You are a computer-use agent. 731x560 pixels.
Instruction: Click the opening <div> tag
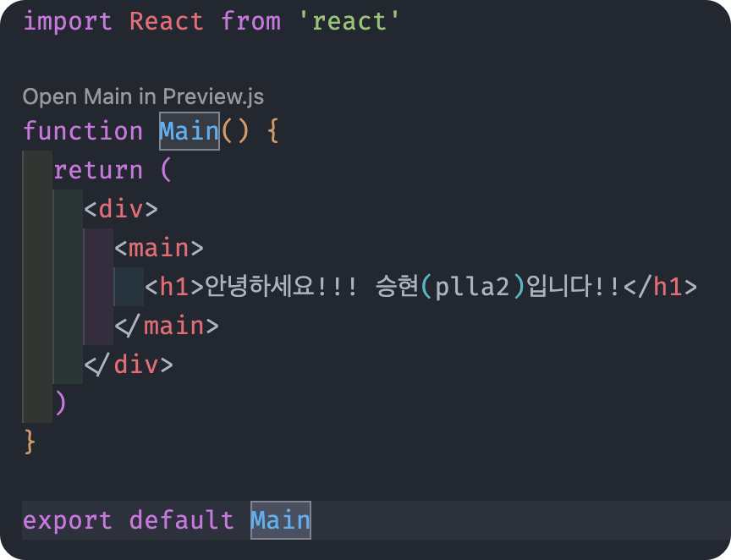121,209
